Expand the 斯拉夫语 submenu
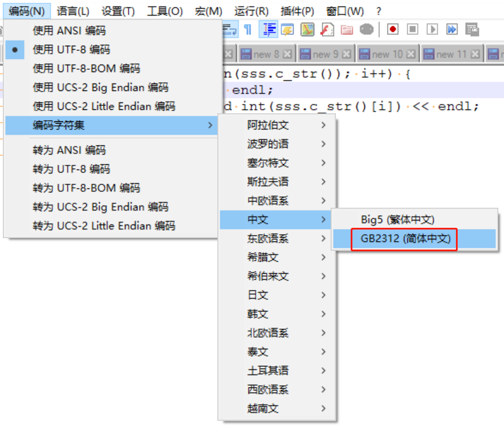Screen dimensions: 504x427 tap(276, 181)
